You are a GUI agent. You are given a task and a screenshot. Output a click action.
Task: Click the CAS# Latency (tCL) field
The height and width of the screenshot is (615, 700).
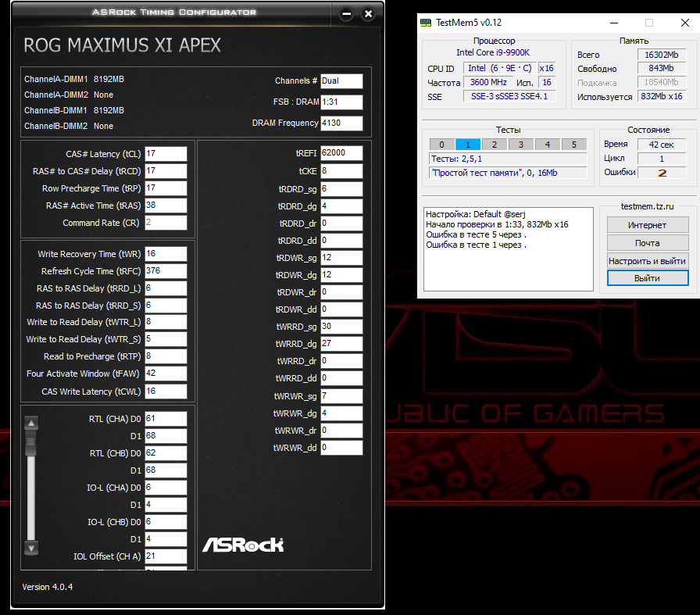pyautogui.click(x=166, y=154)
